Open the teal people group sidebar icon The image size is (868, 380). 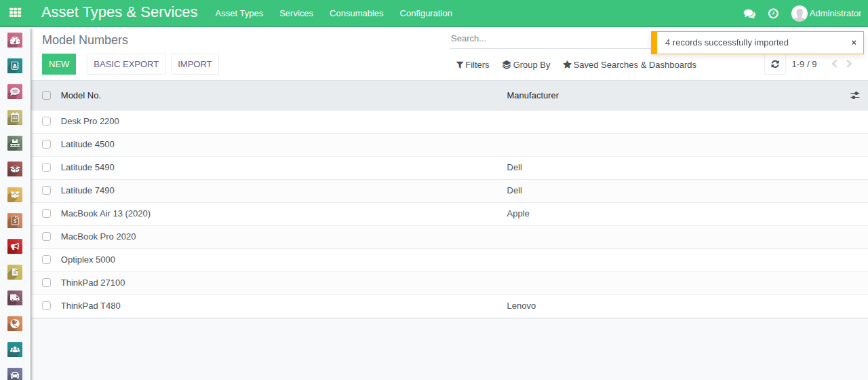pos(15,349)
